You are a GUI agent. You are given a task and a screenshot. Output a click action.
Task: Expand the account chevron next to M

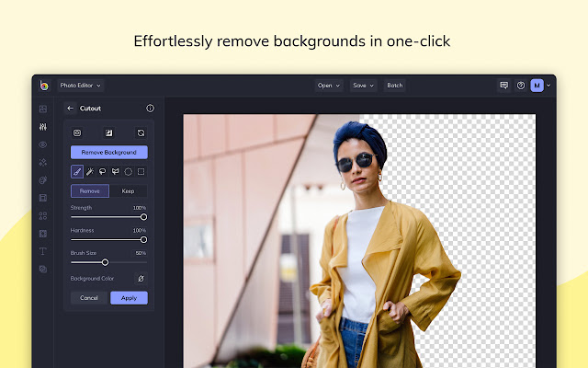(x=548, y=86)
